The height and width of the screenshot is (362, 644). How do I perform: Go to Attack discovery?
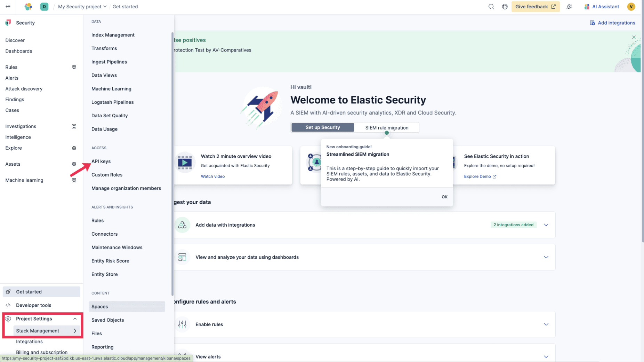[24, 89]
